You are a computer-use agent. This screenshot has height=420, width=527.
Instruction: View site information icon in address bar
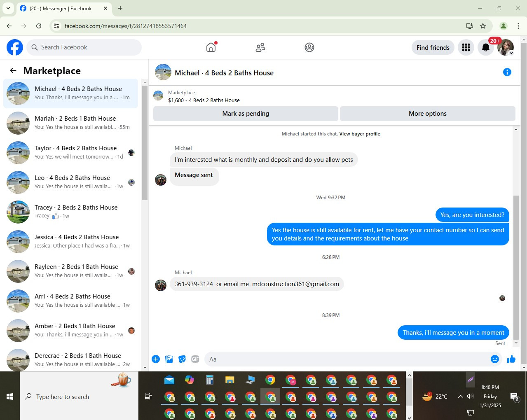[57, 26]
